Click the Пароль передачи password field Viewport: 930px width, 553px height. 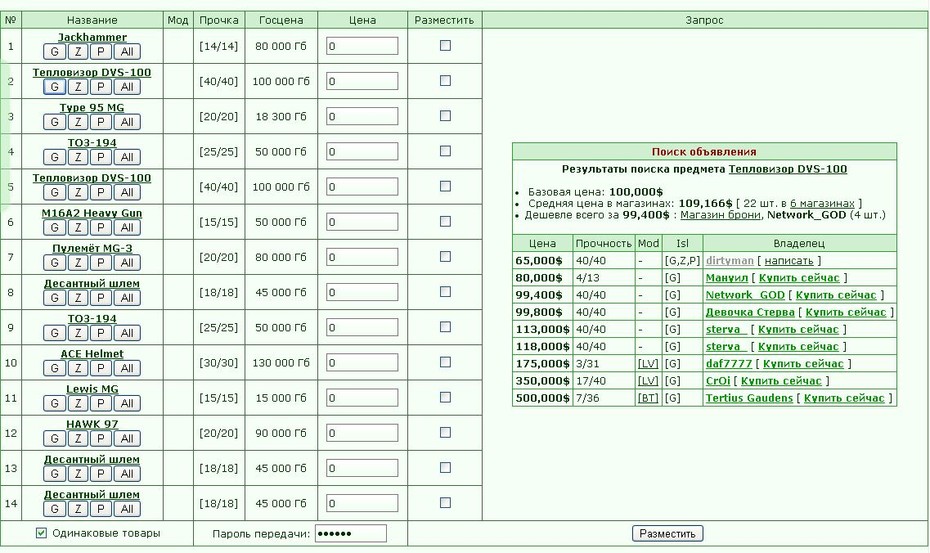351,533
